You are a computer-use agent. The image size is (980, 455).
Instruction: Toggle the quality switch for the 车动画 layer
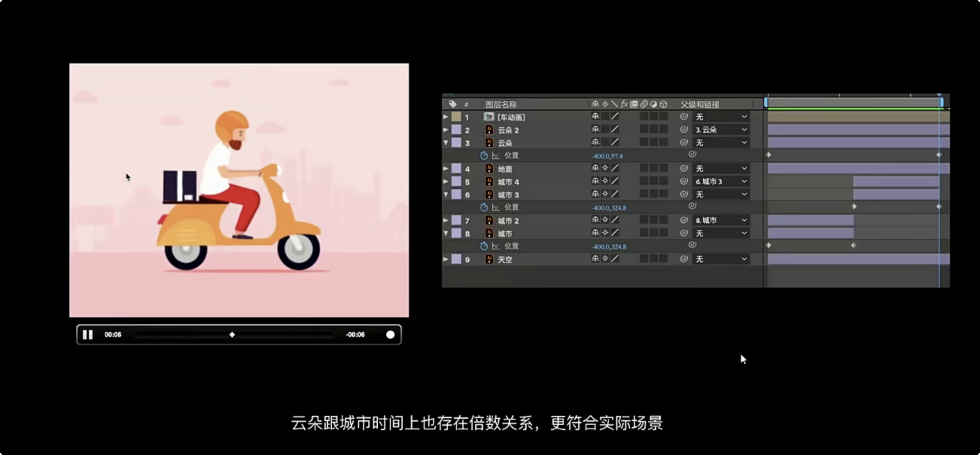615,116
